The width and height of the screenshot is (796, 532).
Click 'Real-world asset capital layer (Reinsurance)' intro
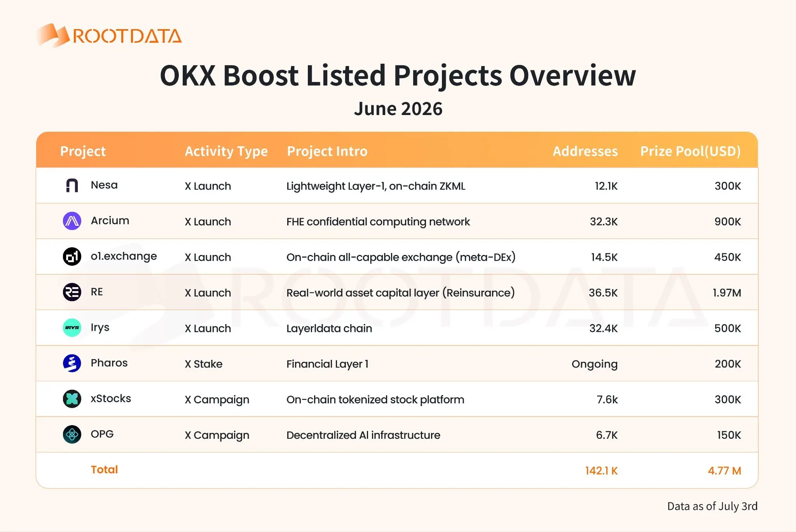pyautogui.click(x=401, y=293)
